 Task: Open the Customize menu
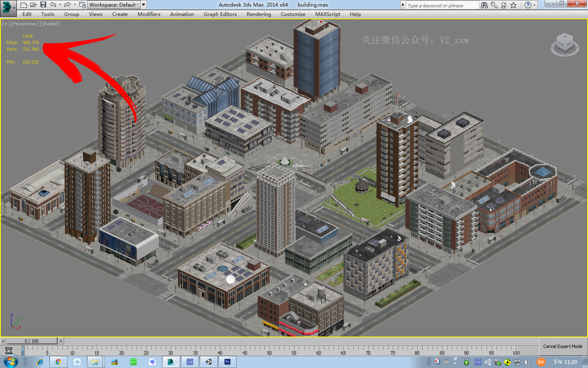pyautogui.click(x=293, y=14)
